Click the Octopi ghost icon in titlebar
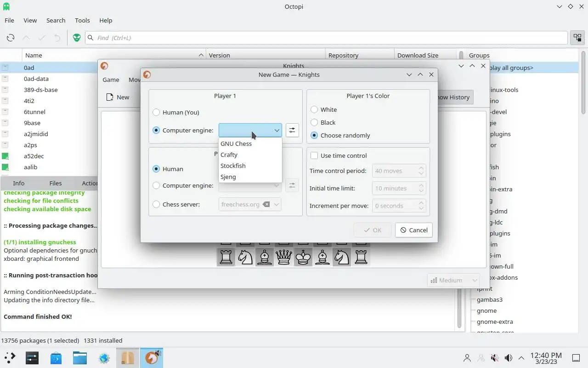588x368 pixels. click(6, 6)
